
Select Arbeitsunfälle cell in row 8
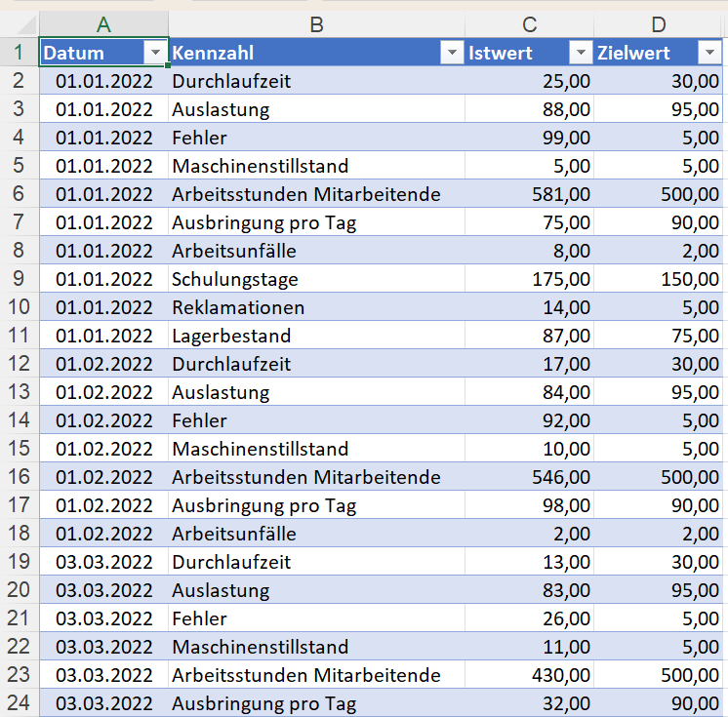pos(316,251)
